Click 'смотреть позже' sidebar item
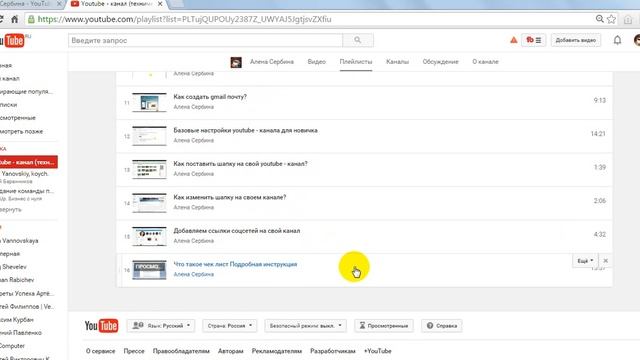The image size is (640, 360). tap(21, 131)
